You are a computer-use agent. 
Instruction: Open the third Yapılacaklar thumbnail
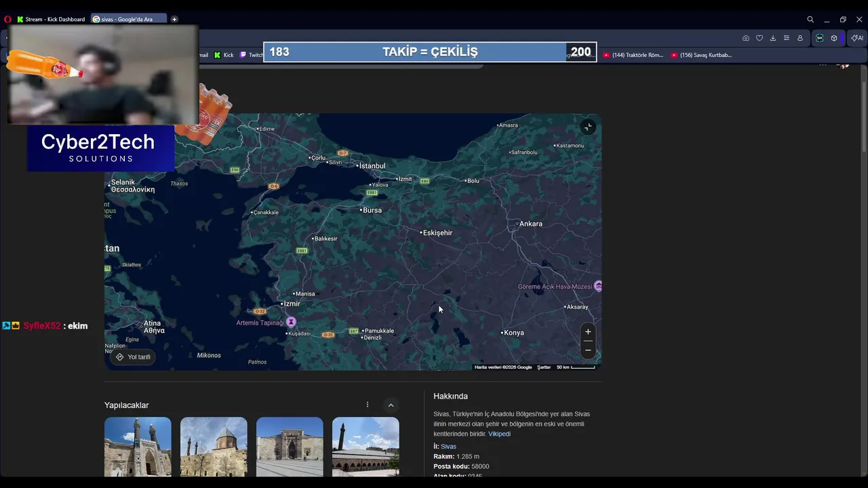click(290, 447)
